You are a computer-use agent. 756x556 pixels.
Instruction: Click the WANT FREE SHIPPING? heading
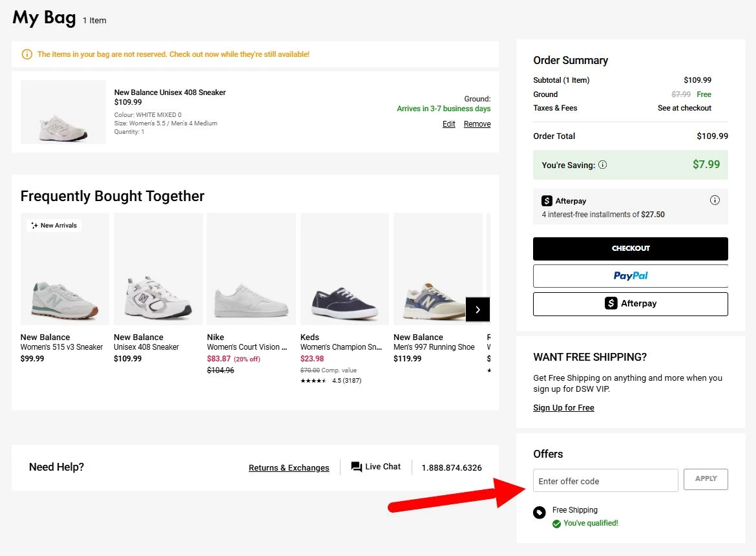coord(590,358)
